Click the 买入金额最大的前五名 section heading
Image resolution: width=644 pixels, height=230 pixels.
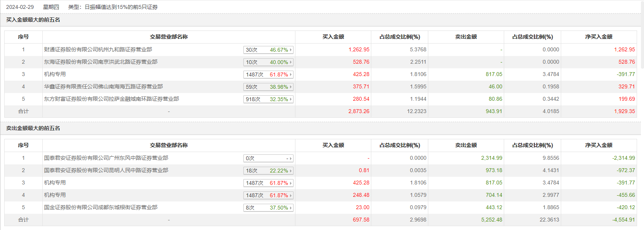coord(33,20)
